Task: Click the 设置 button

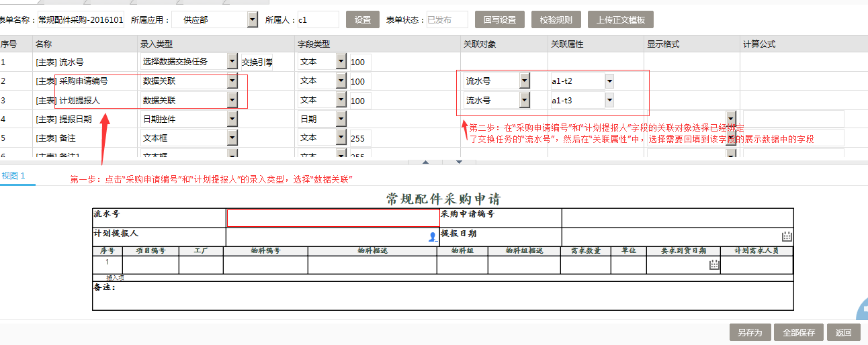Action: coord(363,20)
